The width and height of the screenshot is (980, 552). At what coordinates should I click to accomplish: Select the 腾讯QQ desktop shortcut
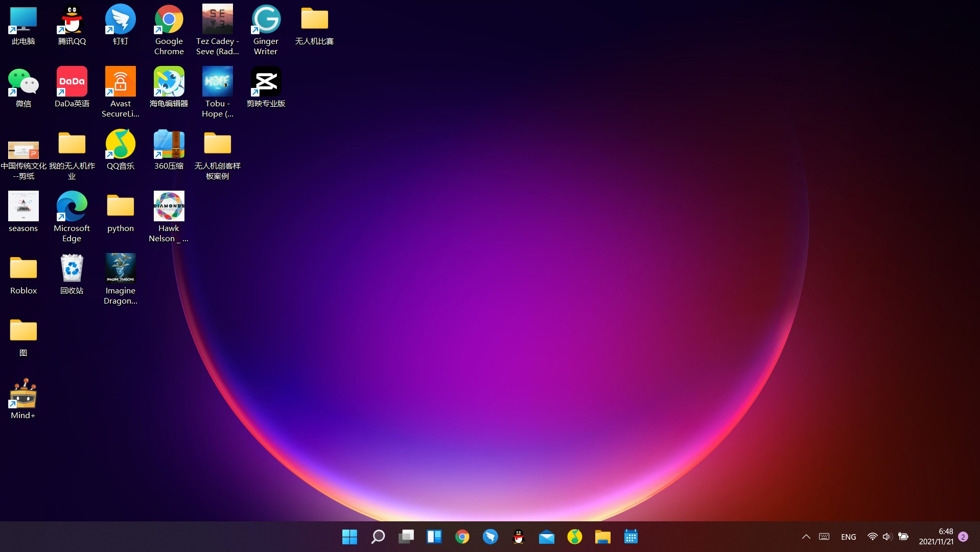tap(72, 26)
